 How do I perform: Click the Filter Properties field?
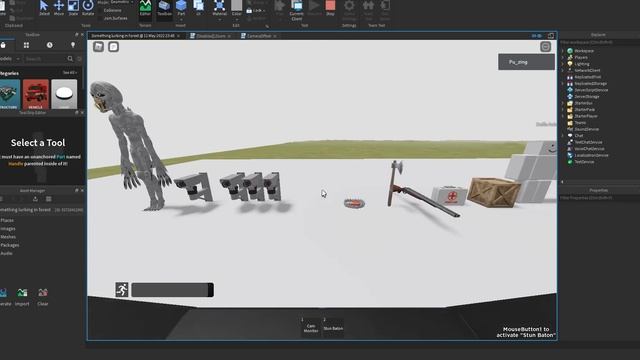[x=598, y=198]
